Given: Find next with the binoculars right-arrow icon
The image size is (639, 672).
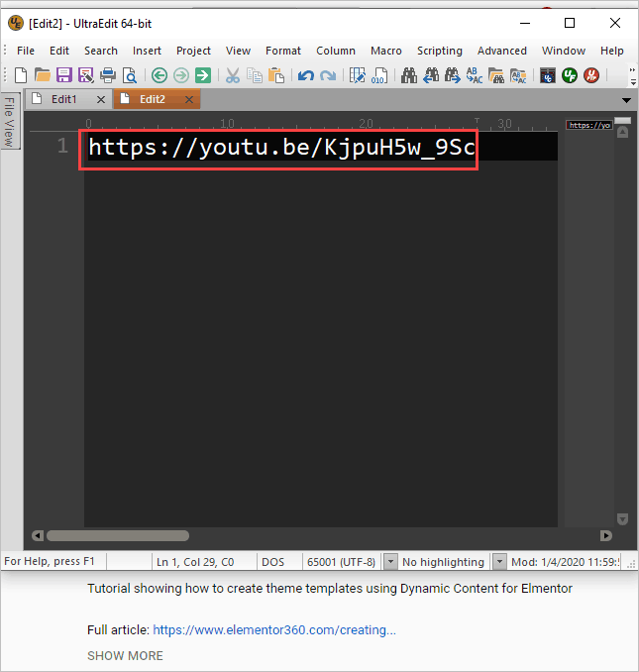Looking at the screenshot, I should 453,75.
